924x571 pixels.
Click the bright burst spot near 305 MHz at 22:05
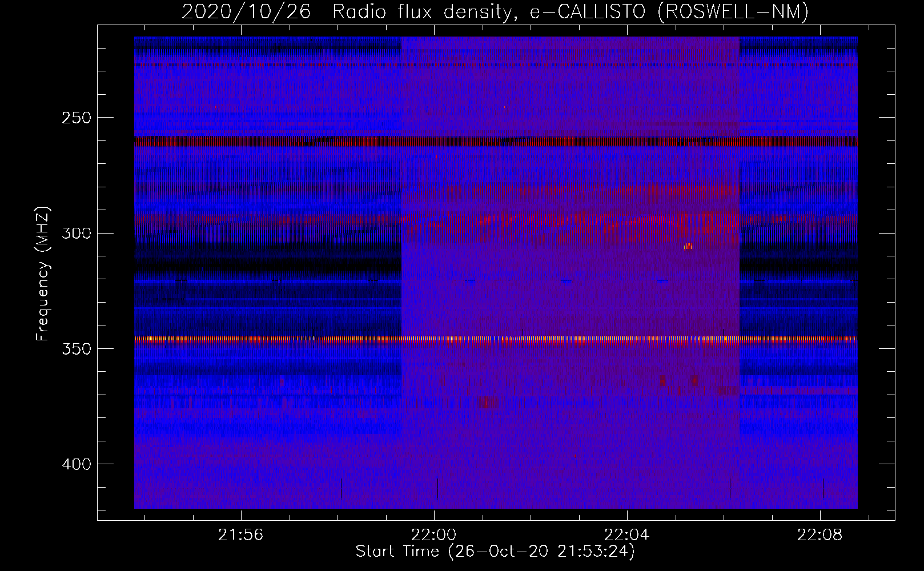688,246
